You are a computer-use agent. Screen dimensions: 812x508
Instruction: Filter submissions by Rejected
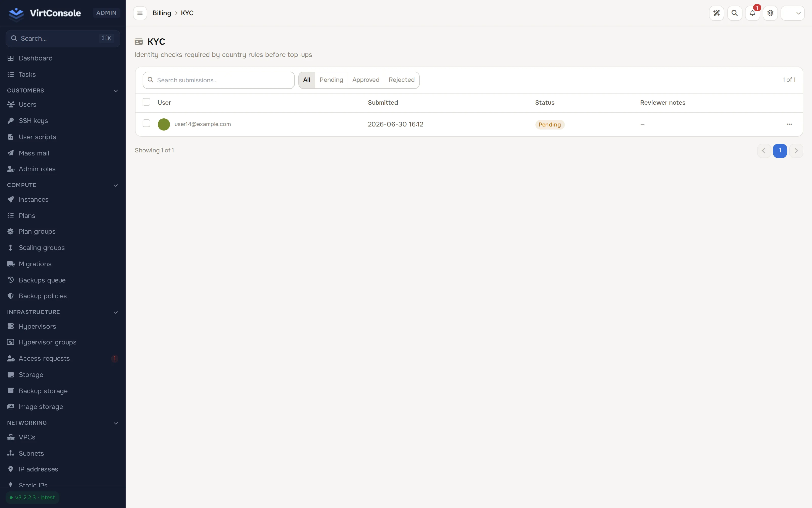pos(402,80)
